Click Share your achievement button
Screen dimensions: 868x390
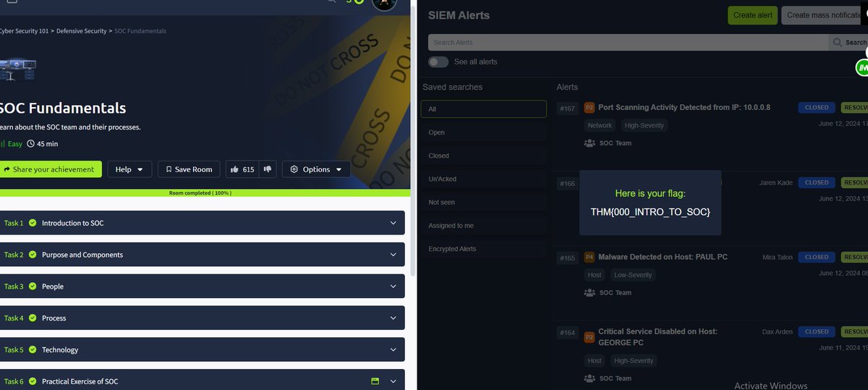tap(51, 169)
